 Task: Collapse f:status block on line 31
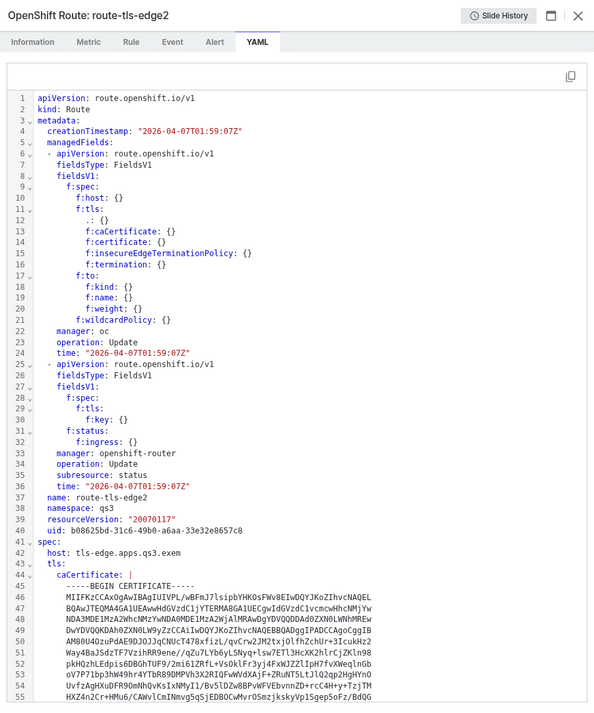click(x=30, y=432)
